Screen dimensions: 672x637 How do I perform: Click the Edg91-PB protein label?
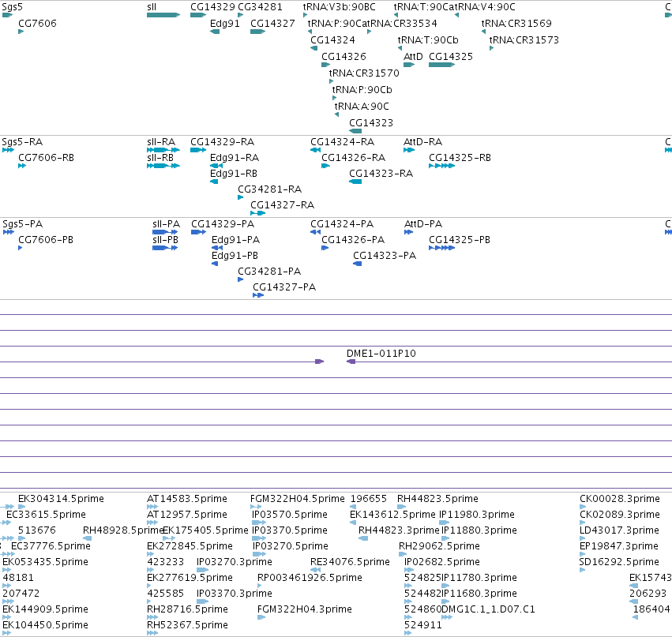(x=235, y=256)
